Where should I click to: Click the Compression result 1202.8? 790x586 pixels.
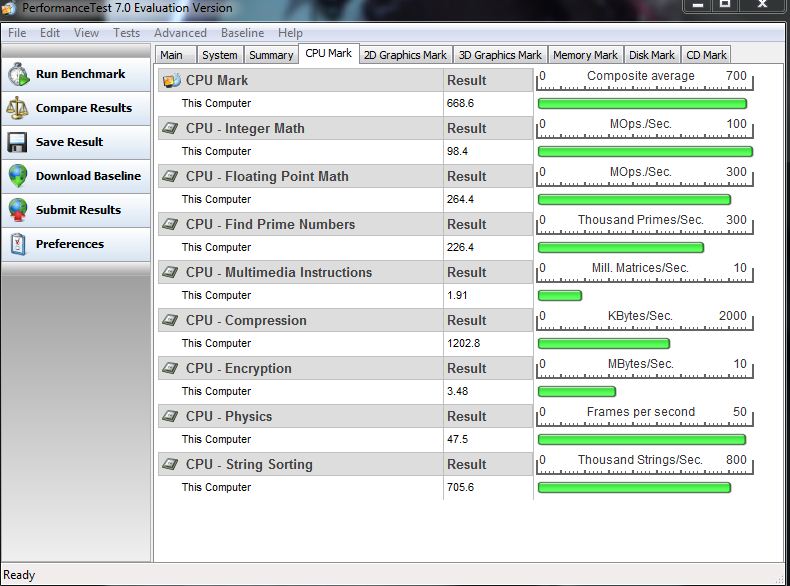464,343
